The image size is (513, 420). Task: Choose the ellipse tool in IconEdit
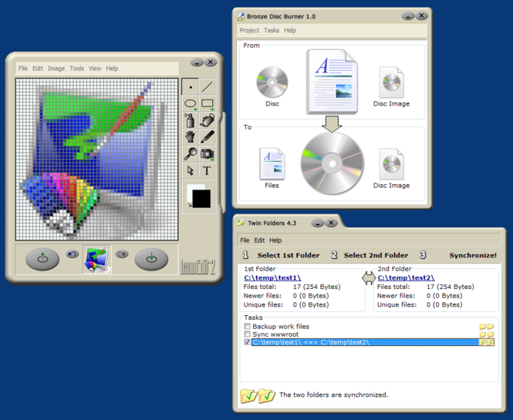click(x=190, y=103)
